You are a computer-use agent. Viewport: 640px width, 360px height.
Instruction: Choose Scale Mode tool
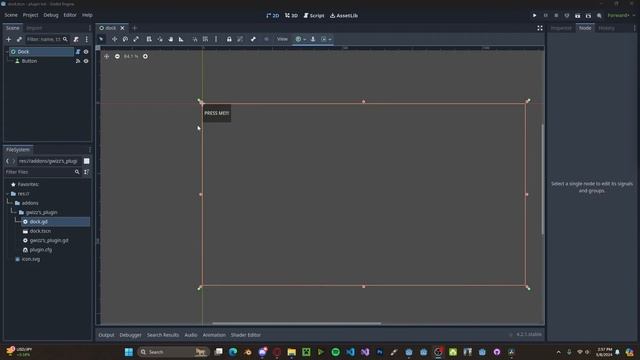pos(136,39)
